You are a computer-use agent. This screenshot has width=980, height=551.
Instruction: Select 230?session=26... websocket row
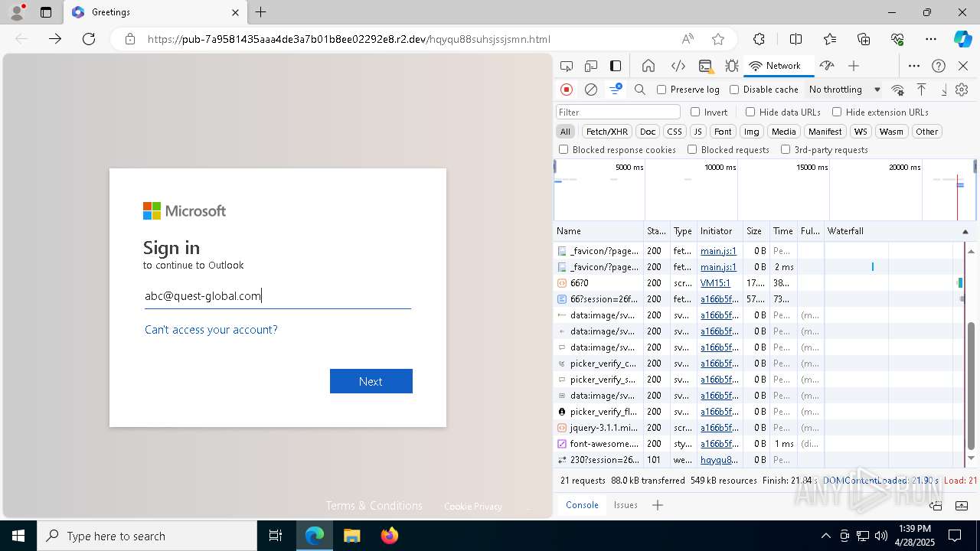759,460
